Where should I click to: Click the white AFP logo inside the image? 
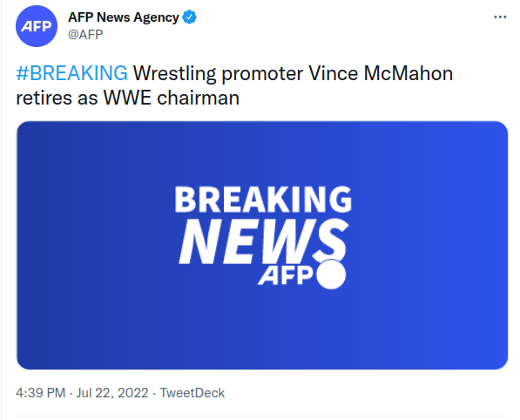pyautogui.click(x=286, y=275)
